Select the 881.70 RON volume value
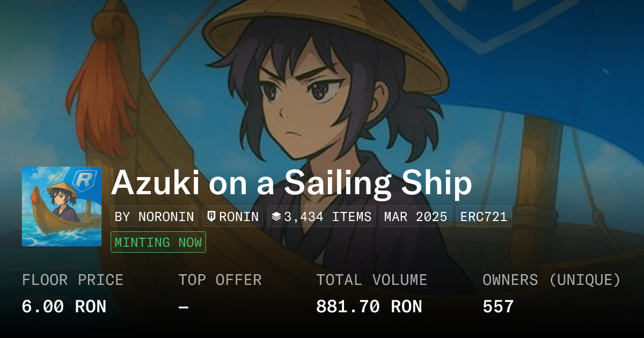Screen dimensions: 644x338 tap(369, 307)
